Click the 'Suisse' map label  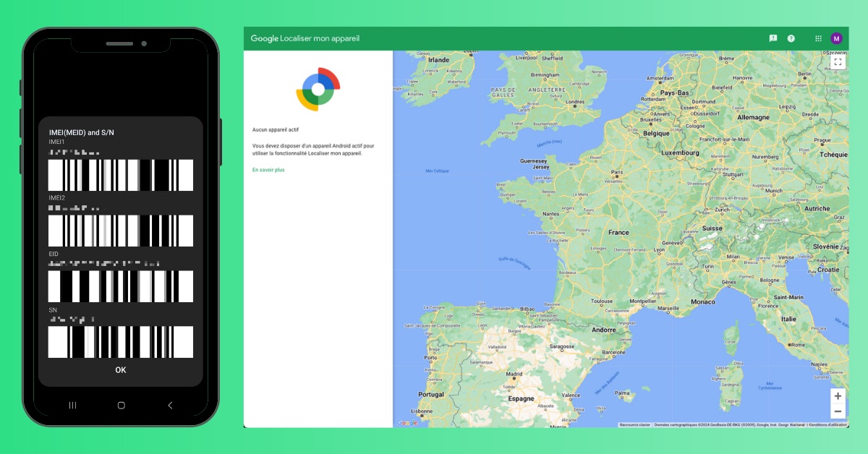click(712, 228)
